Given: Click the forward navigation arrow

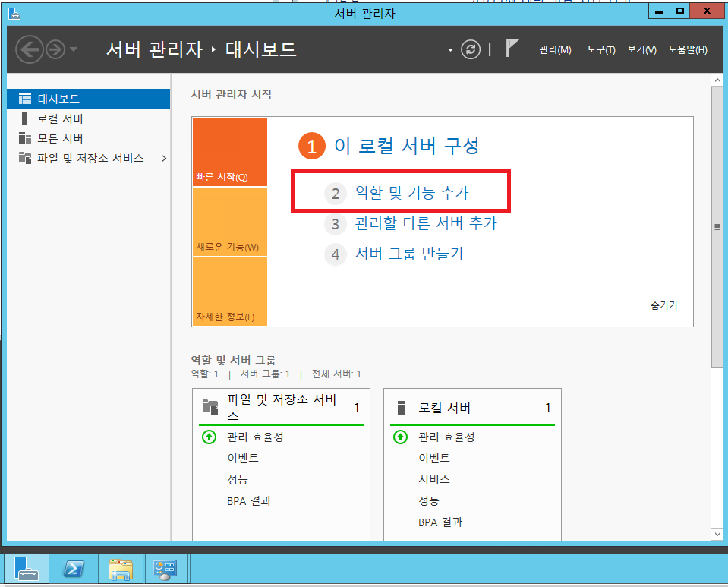Looking at the screenshot, I should [x=55, y=49].
